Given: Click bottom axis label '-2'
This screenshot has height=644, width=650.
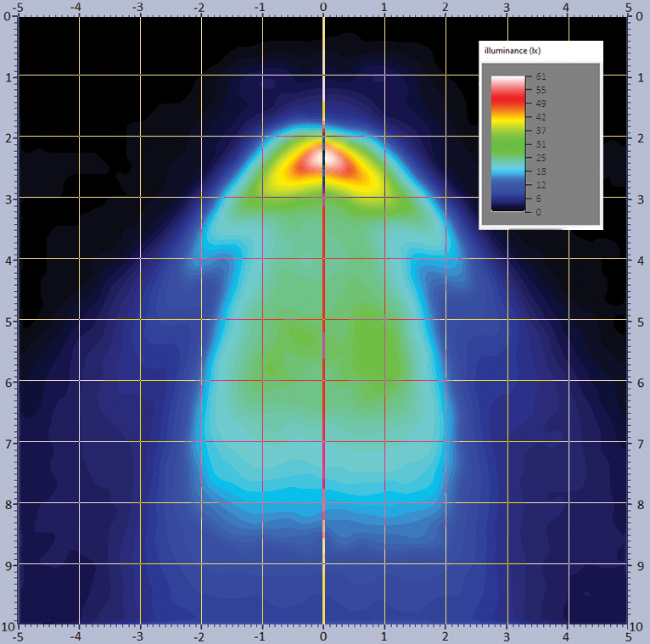Looking at the screenshot, I should 199,635.
